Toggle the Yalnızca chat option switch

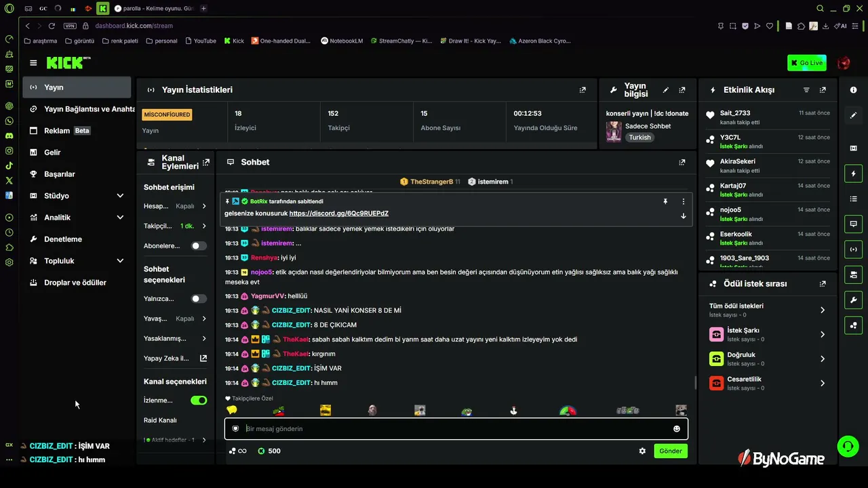(199, 299)
